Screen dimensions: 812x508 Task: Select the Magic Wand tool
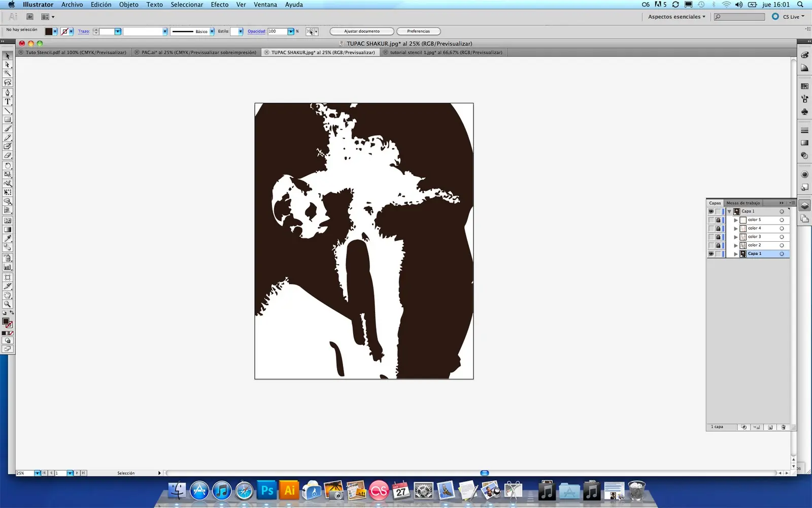click(8, 73)
